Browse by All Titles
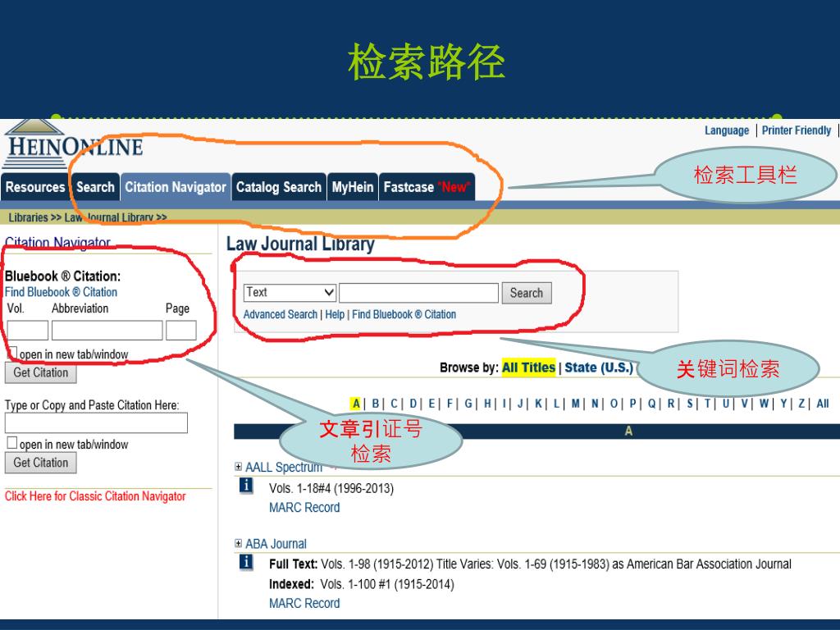 [528, 367]
